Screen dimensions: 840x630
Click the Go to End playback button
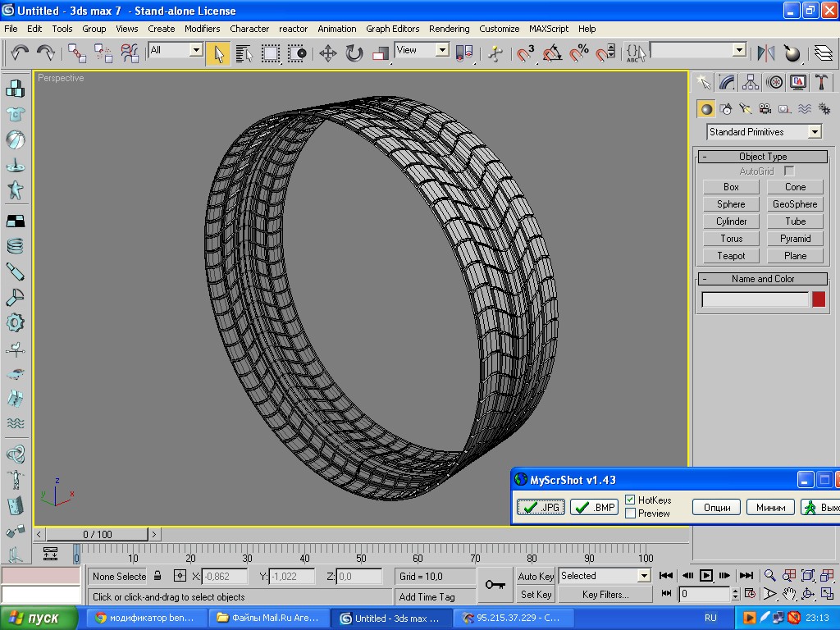pyautogui.click(x=746, y=576)
